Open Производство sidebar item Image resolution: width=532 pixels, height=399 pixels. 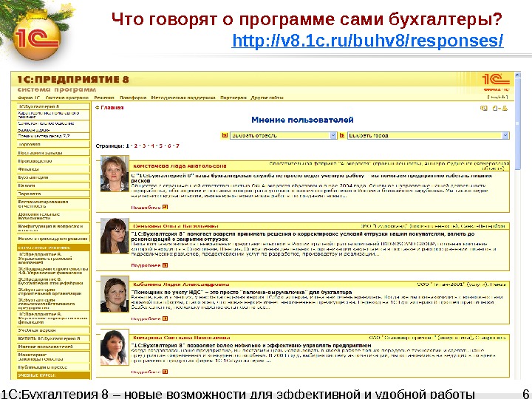(54, 161)
